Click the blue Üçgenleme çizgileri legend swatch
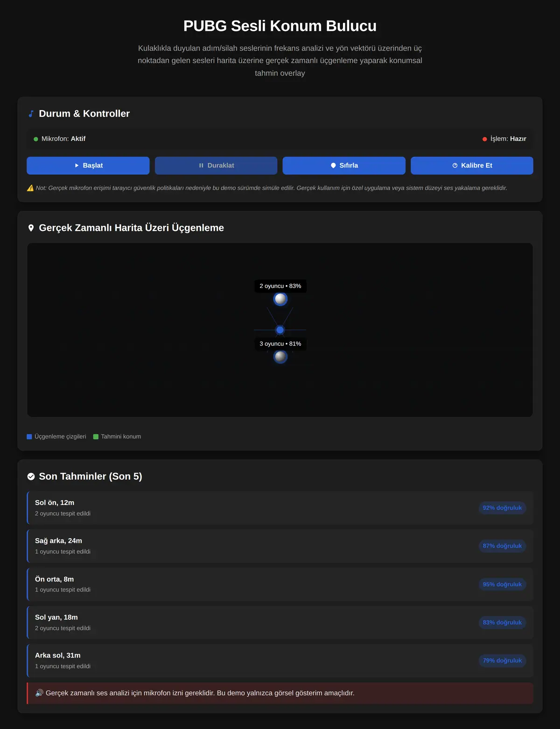 (x=29, y=437)
